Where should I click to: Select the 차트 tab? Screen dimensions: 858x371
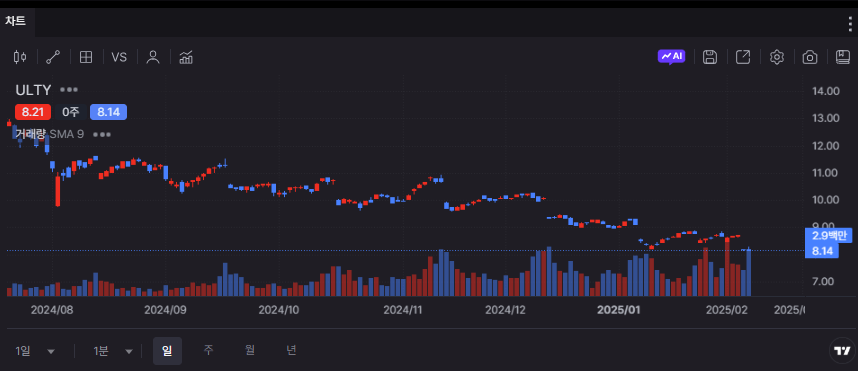pyautogui.click(x=15, y=22)
